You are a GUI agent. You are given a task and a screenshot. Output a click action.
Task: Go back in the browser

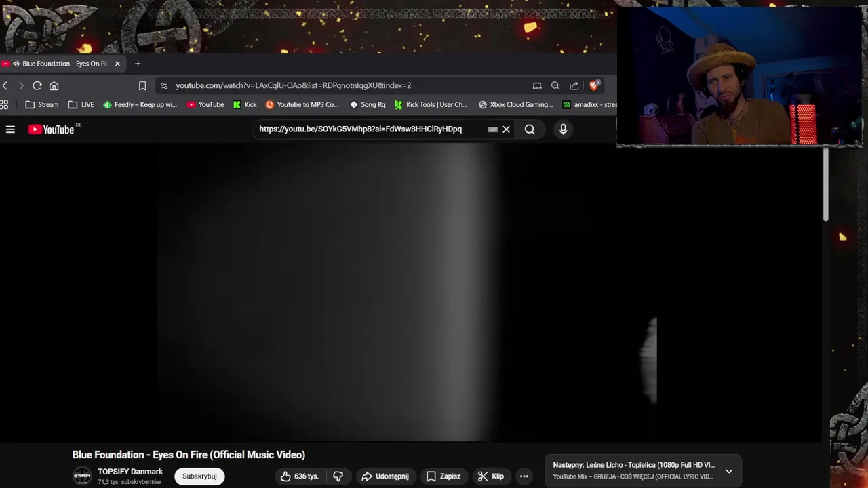coord(5,85)
